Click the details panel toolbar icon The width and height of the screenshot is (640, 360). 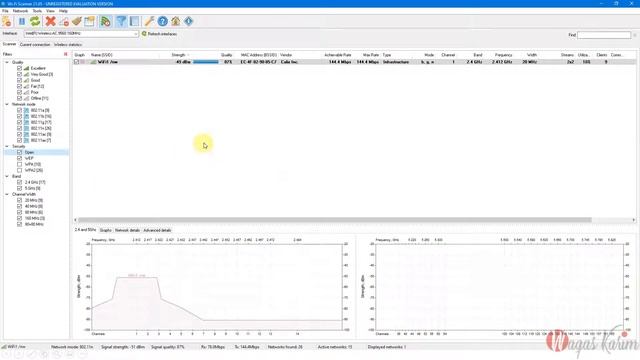click(134, 21)
